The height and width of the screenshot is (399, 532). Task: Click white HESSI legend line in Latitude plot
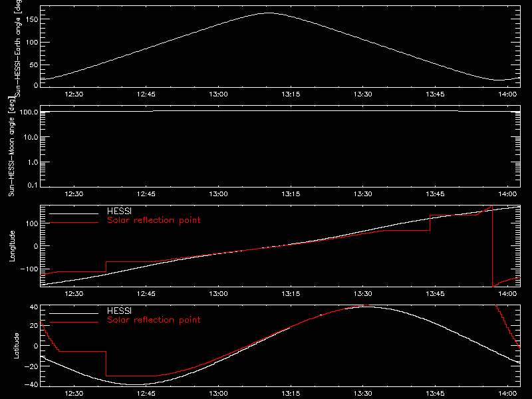tap(74, 313)
